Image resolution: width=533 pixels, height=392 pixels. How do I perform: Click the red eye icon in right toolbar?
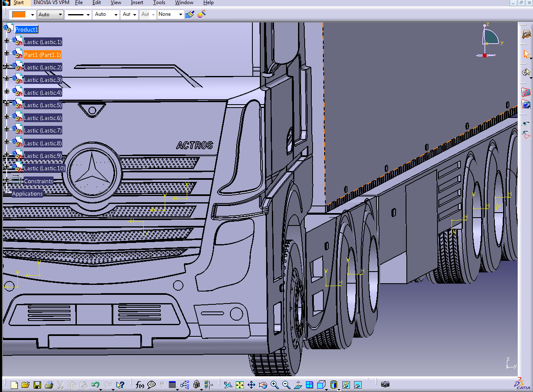pyautogui.click(x=526, y=134)
